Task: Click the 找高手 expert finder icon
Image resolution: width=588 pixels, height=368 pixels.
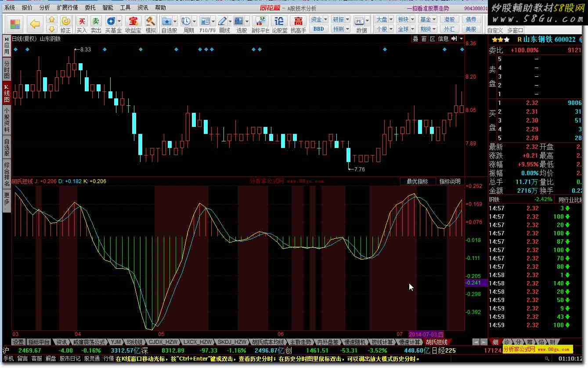Action: pos(299,25)
